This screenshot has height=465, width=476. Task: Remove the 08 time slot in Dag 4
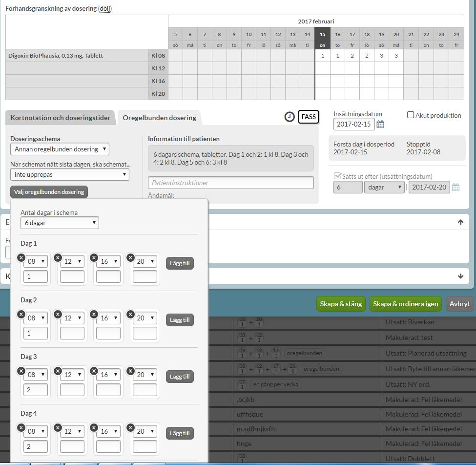point(21,428)
